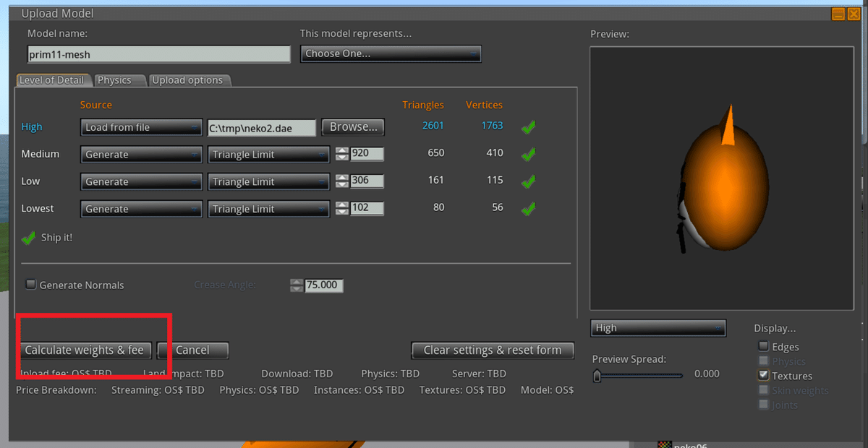Click the green Ship it! checkmark icon
Viewport: 868px width, 448px height.
point(29,237)
